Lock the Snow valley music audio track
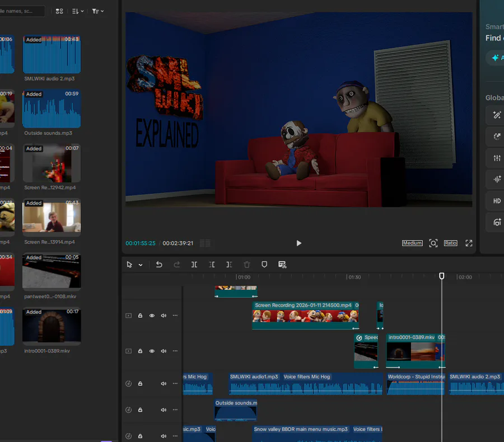This screenshot has height=442, width=504. tap(140, 436)
